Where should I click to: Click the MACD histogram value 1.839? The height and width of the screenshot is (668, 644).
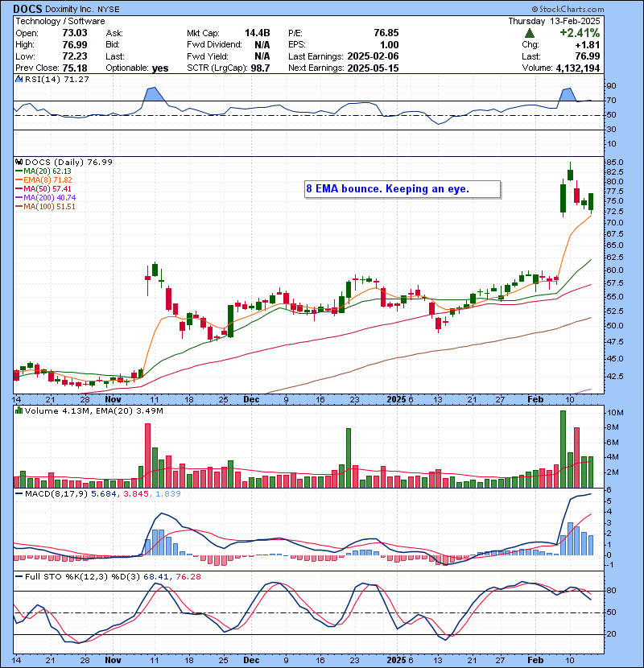[x=168, y=494]
